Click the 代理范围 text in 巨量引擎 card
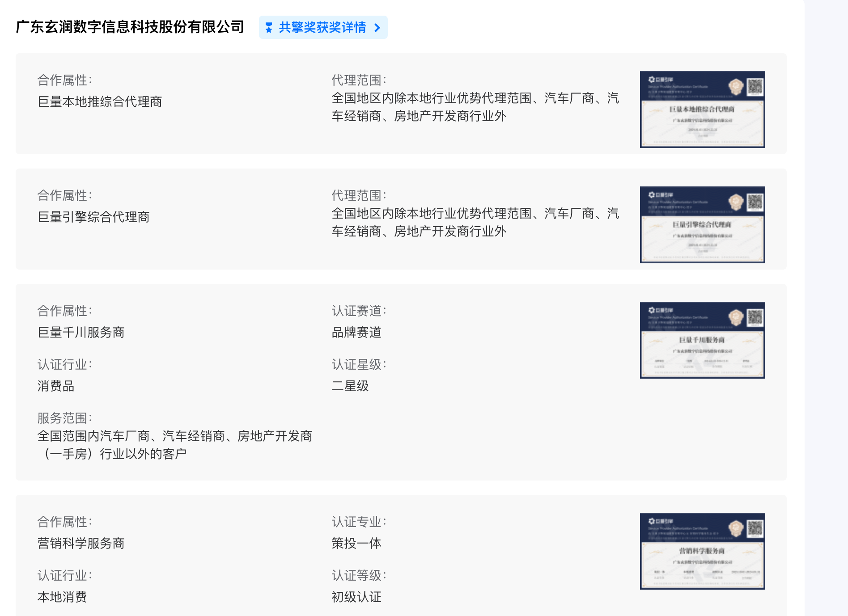 (475, 222)
